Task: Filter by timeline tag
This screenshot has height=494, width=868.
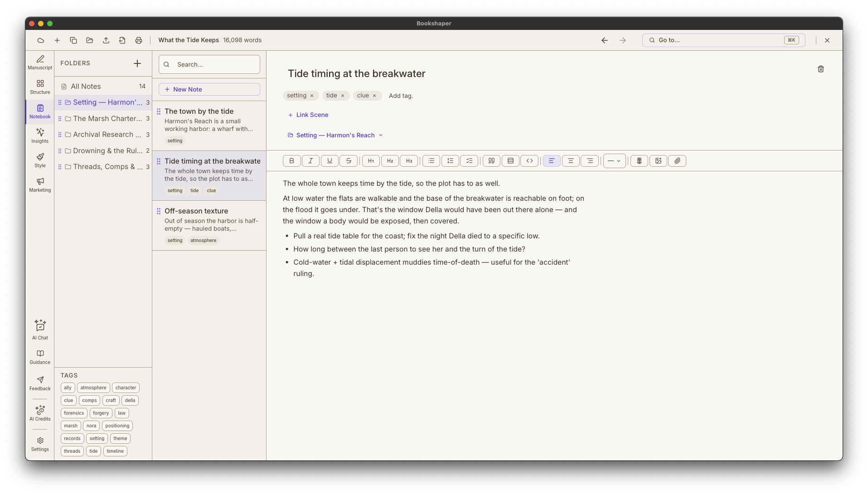Action: [115, 451]
